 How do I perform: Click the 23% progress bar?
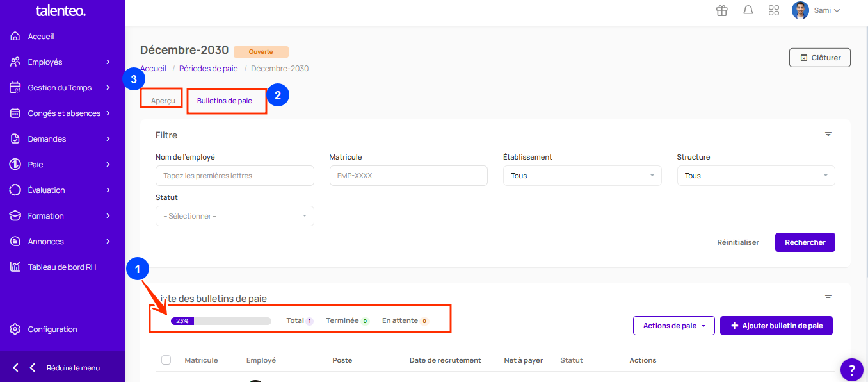(221, 321)
